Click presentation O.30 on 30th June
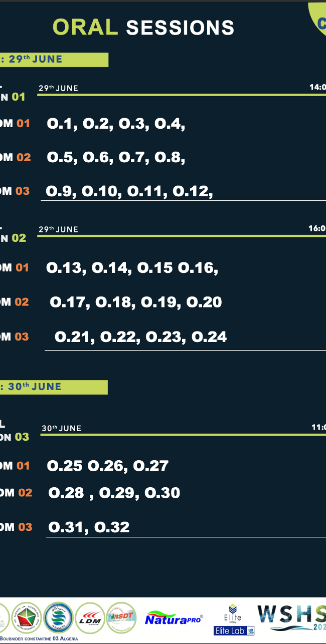The height and width of the screenshot is (644, 326). 162,493
